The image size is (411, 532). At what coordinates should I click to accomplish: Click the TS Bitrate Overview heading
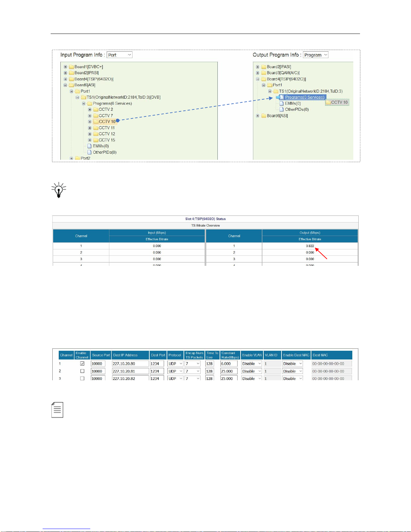(205, 226)
